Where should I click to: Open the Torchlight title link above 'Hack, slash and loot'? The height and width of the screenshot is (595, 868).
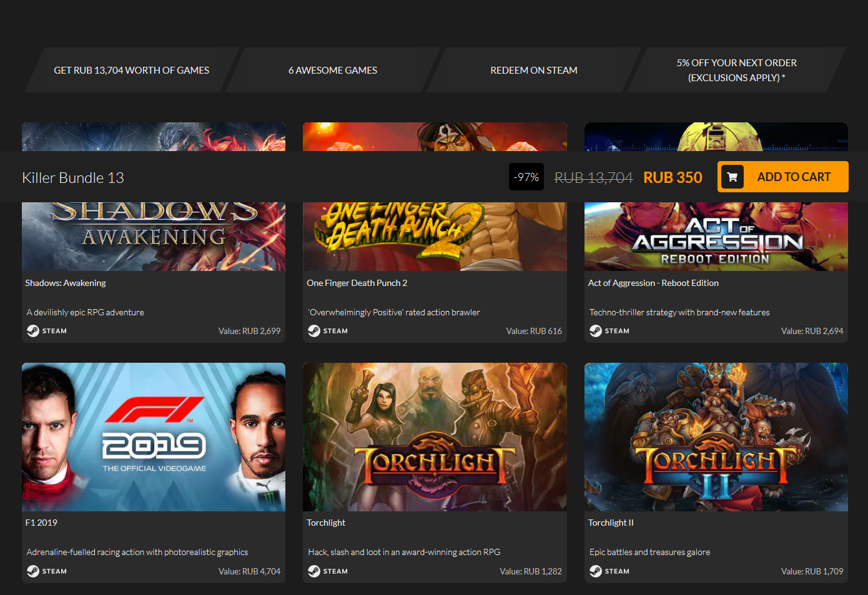point(326,523)
